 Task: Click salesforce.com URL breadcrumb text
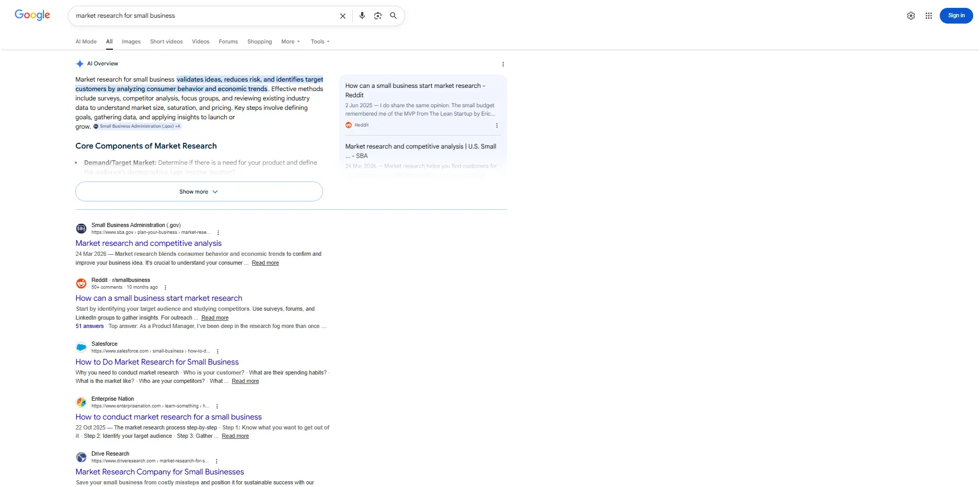[x=151, y=352]
